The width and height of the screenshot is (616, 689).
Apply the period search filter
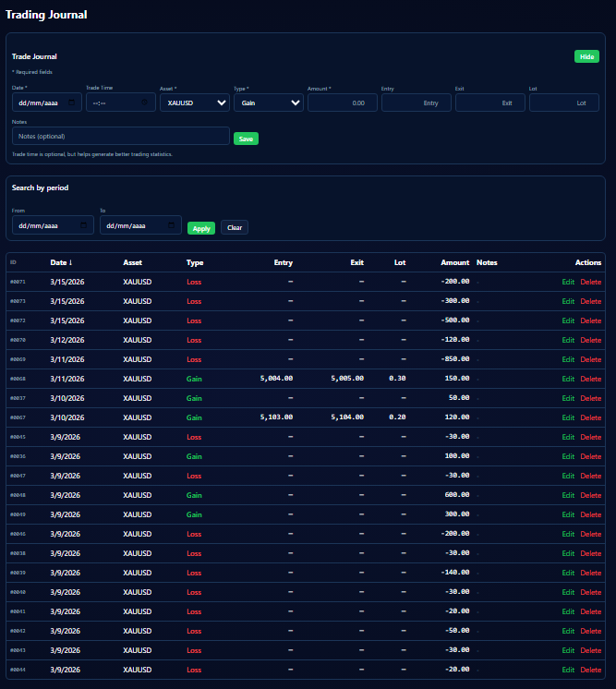pyautogui.click(x=201, y=228)
